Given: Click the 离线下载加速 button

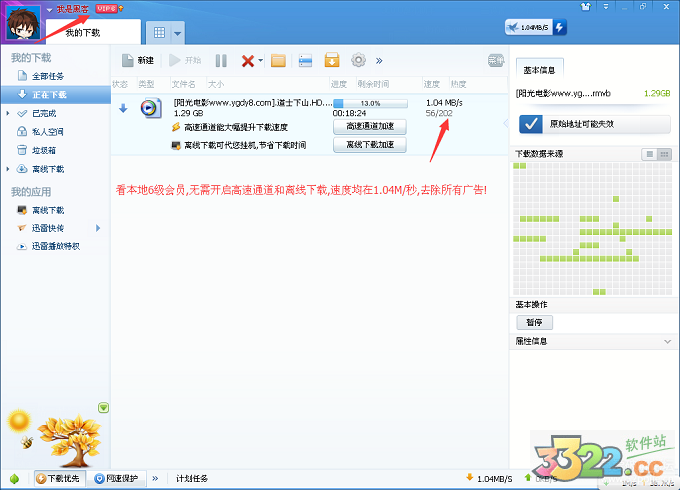Looking at the screenshot, I should tap(369, 144).
